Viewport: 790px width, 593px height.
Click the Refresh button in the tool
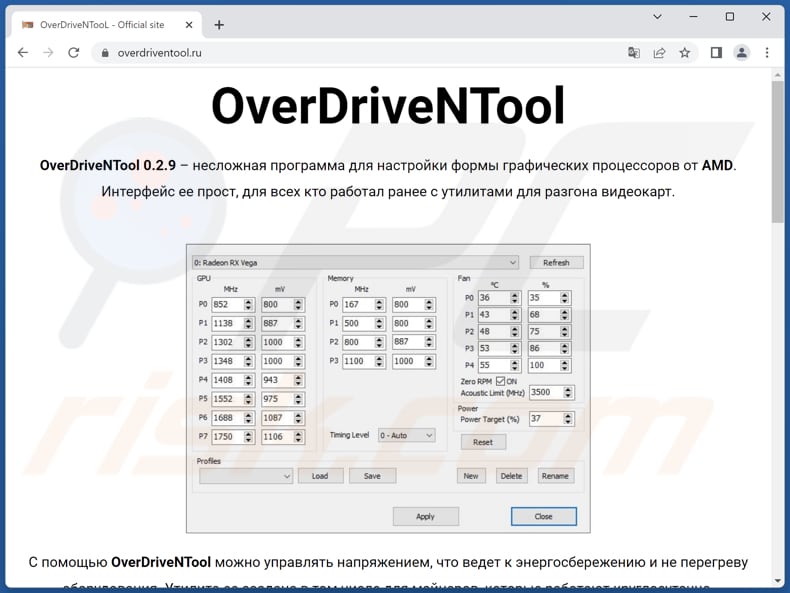(x=555, y=263)
